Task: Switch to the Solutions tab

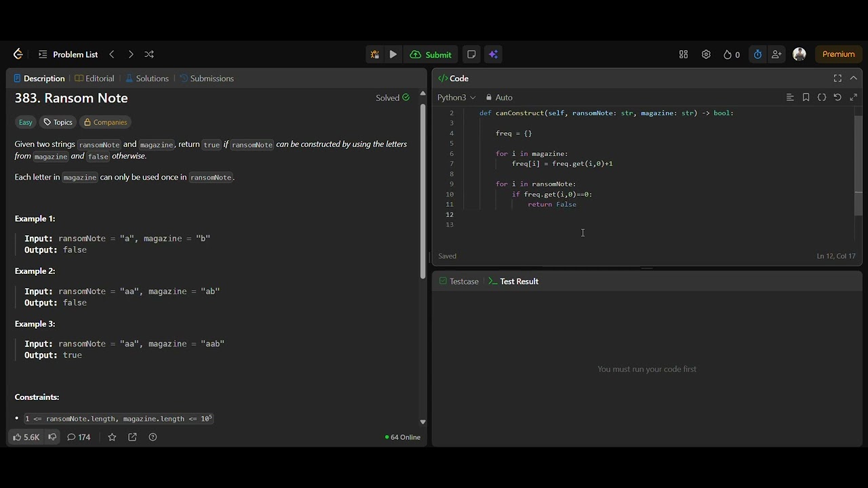Action: click(x=147, y=79)
